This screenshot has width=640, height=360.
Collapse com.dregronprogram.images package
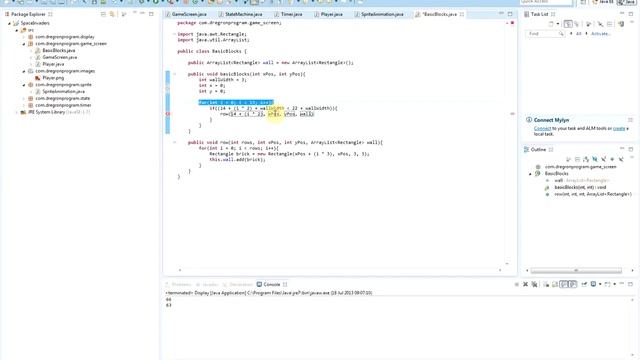pyautogui.click(x=24, y=71)
